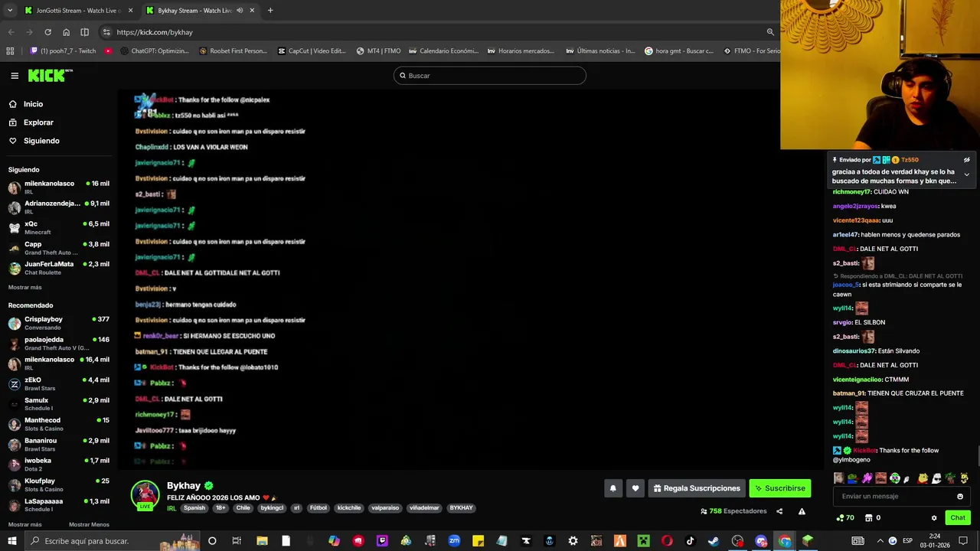Open the channel points 70 icon
The width and height of the screenshot is (980, 551).
tap(845, 518)
